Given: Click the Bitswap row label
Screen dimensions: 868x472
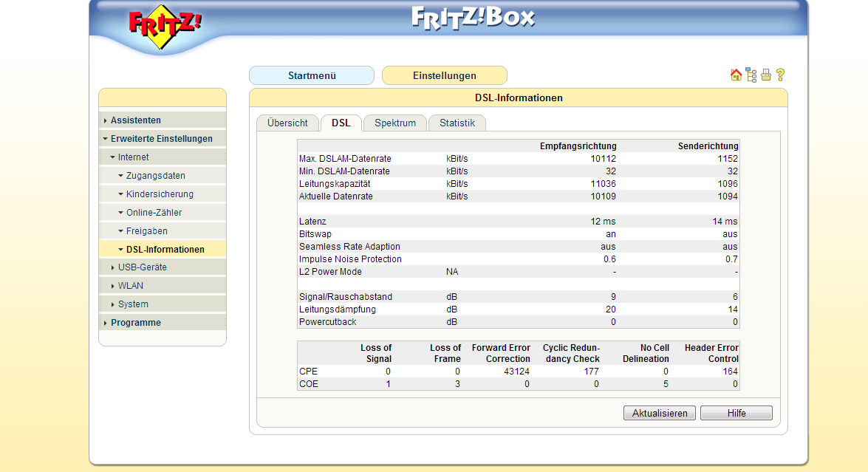Looking at the screenshot, I should pos(315,234).
